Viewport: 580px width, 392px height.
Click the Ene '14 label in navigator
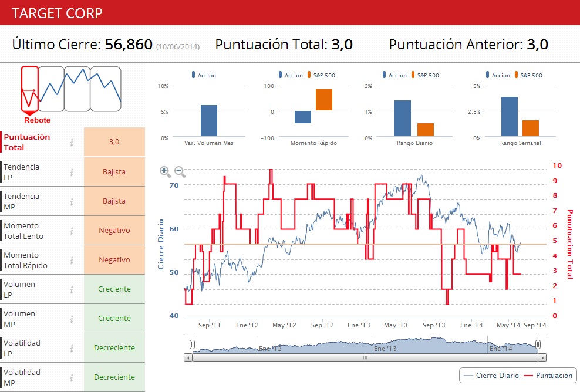pyautogui.click(x=501, y=349)
